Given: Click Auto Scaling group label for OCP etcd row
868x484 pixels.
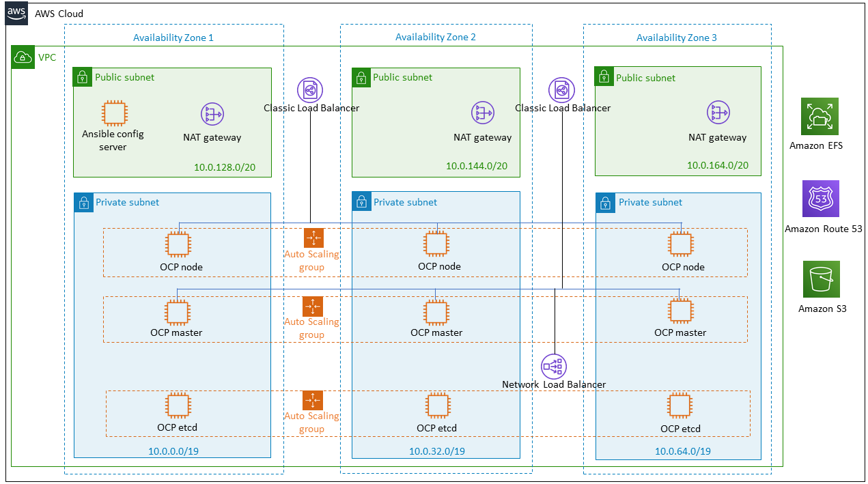Looking at the screenshot, I should (x=311, y=423).
